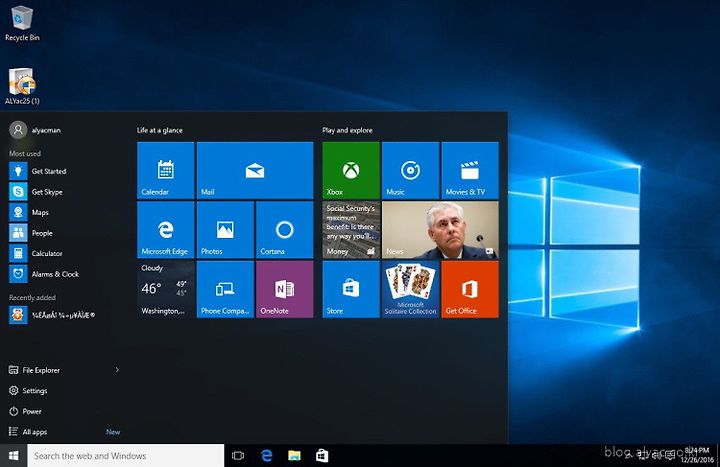This screenshot has height=467, width=720.
Task: Open the Calendar tile
Action: pos(165,170)
